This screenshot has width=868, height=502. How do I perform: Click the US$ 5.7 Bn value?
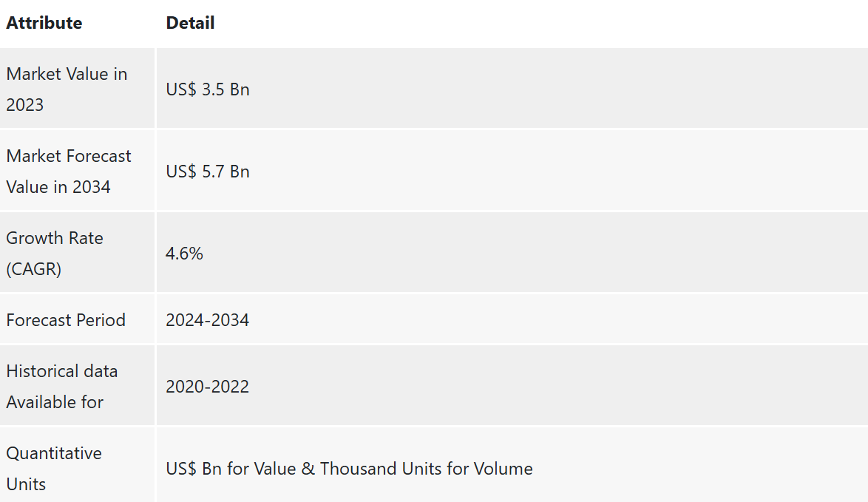tap(208, 172)
